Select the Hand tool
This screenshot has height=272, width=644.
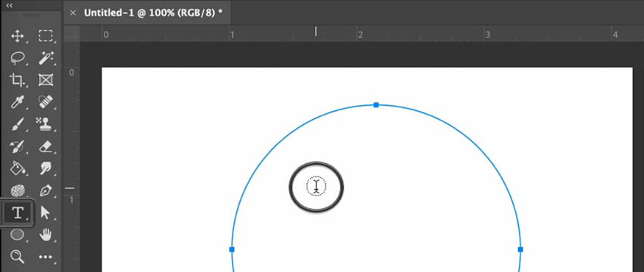(x=45, y=235)
